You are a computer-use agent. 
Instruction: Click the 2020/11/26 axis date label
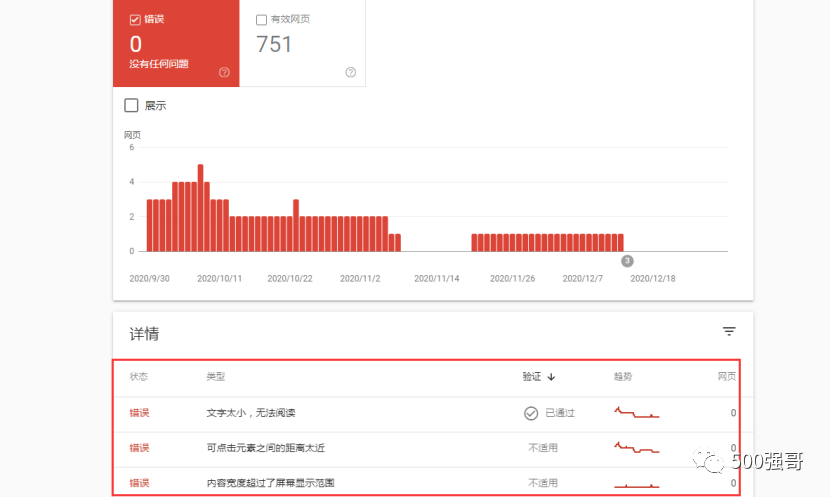pyautogui.click(x=512, y=278)
